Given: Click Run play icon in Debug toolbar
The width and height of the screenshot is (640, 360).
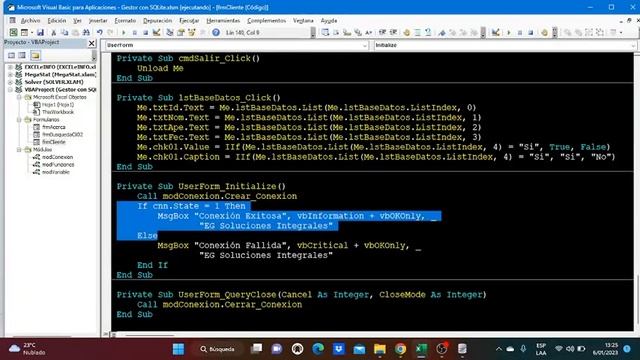Looking at the screenshot, I should pyautogui.click(x=509, y=32).
